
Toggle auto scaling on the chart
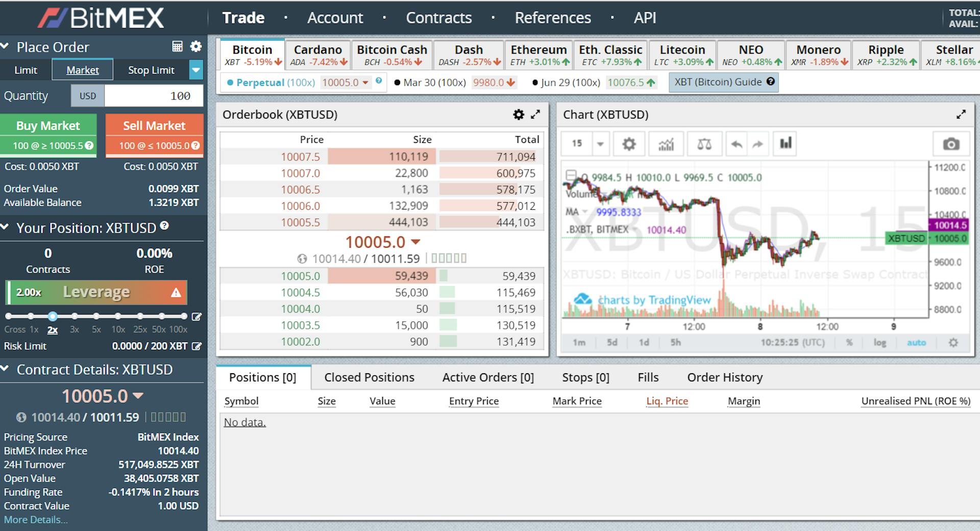[x=917, y=343]
